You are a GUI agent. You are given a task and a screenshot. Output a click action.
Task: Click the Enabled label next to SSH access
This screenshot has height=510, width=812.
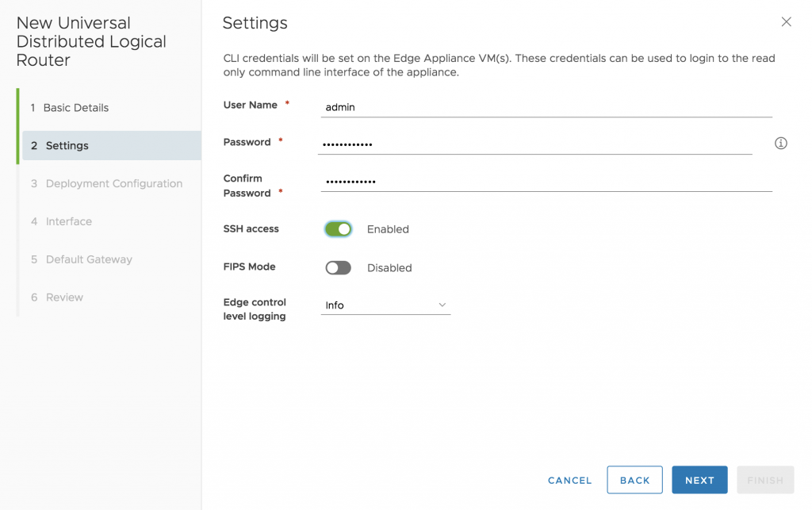click(388, 229)
